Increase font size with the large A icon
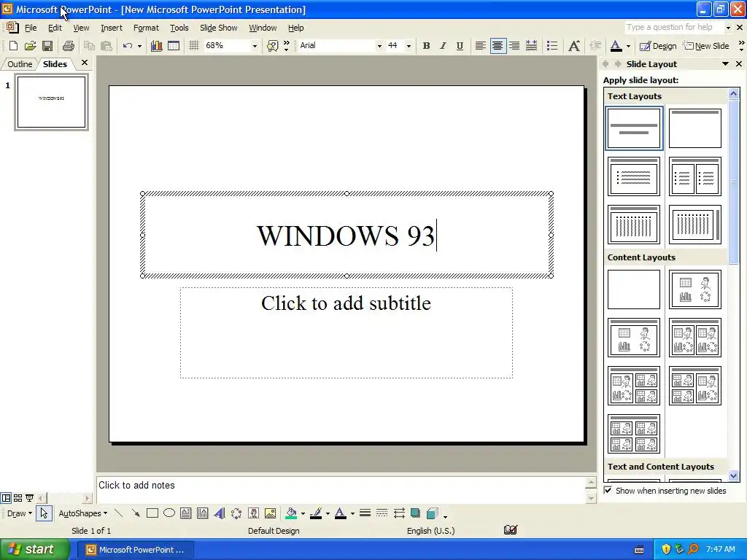 tap(574, 46)
